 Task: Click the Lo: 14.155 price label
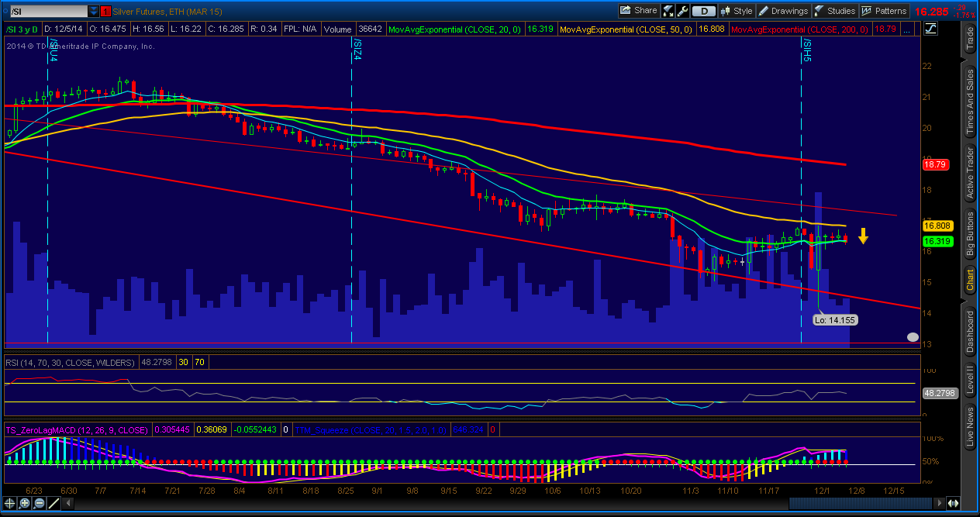click(x=835, y=319)
